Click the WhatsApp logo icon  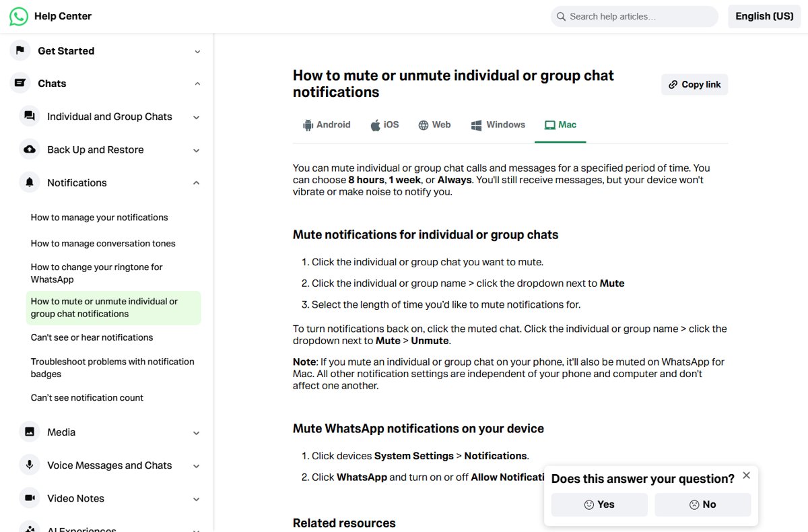pyautogui.click(x=19, y=16)
